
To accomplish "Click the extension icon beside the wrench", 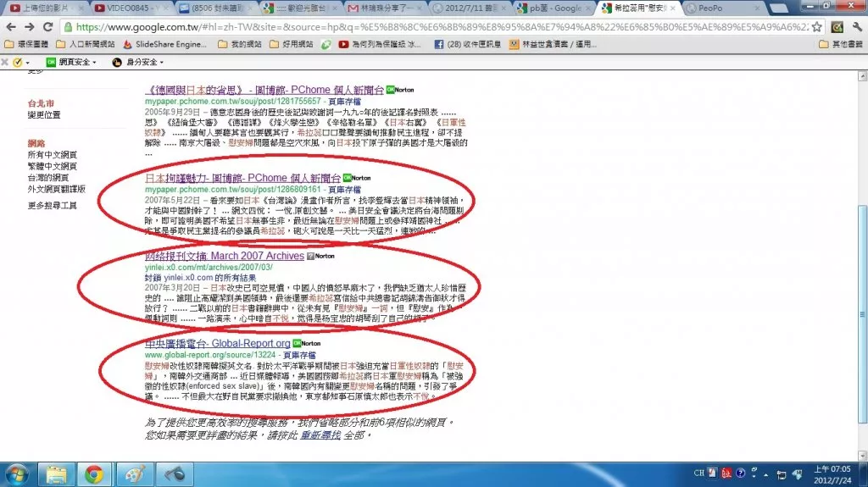I will point(837,26).
